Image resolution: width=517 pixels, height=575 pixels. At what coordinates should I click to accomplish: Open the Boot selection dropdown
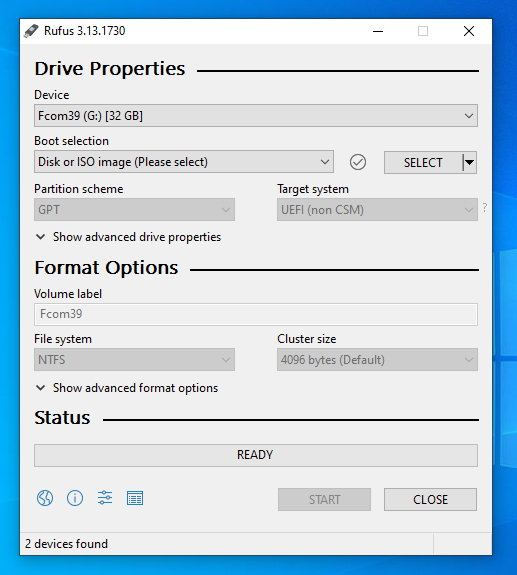pos(184,162)
